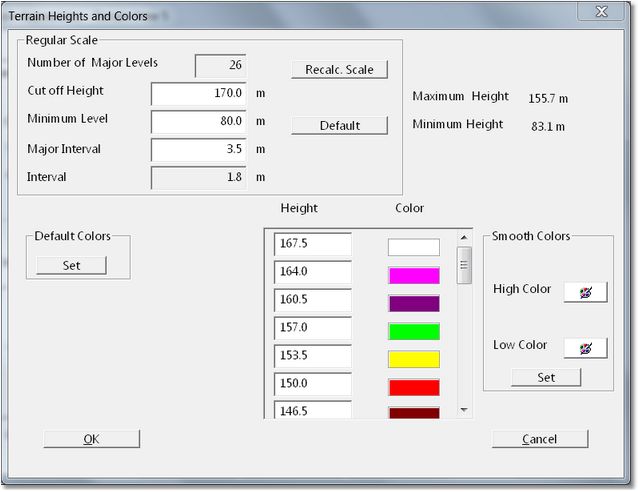Edit the 146.5 height field

[x=313, y=409]
